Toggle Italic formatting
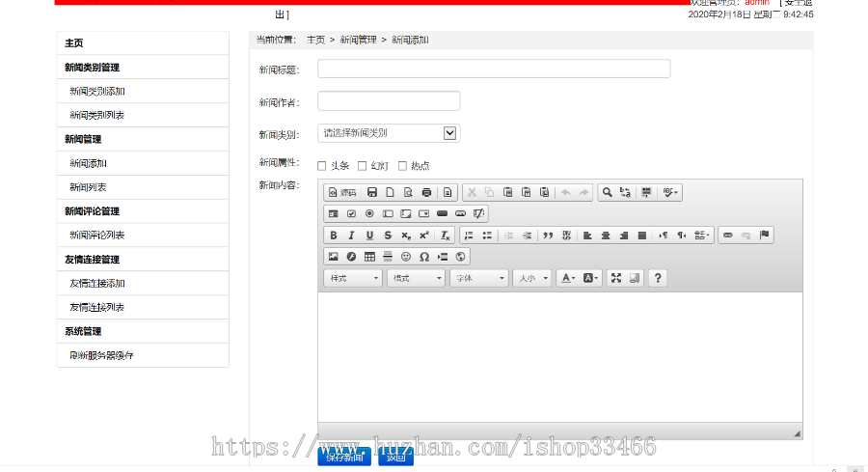This screenshot has height=472, width=868. pos(351,236)
